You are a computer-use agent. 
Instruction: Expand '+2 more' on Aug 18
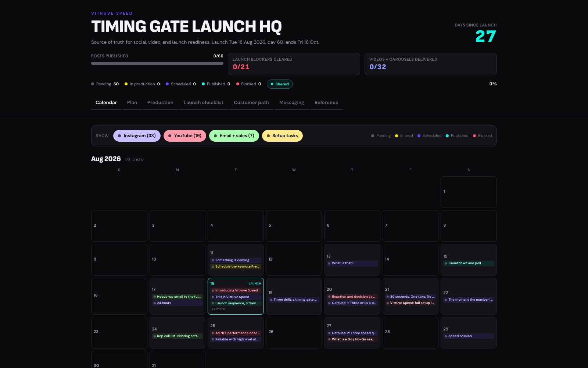(x=218, y=309)
